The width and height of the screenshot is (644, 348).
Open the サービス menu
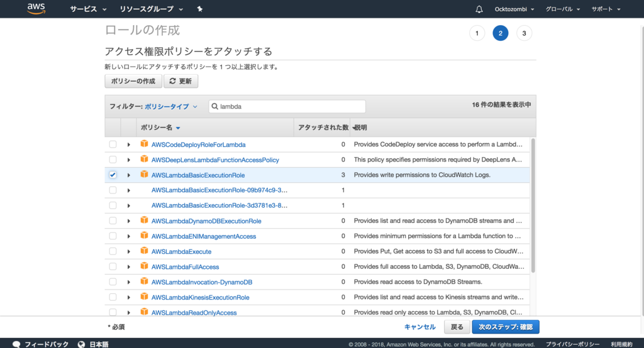tap(88, 9)
